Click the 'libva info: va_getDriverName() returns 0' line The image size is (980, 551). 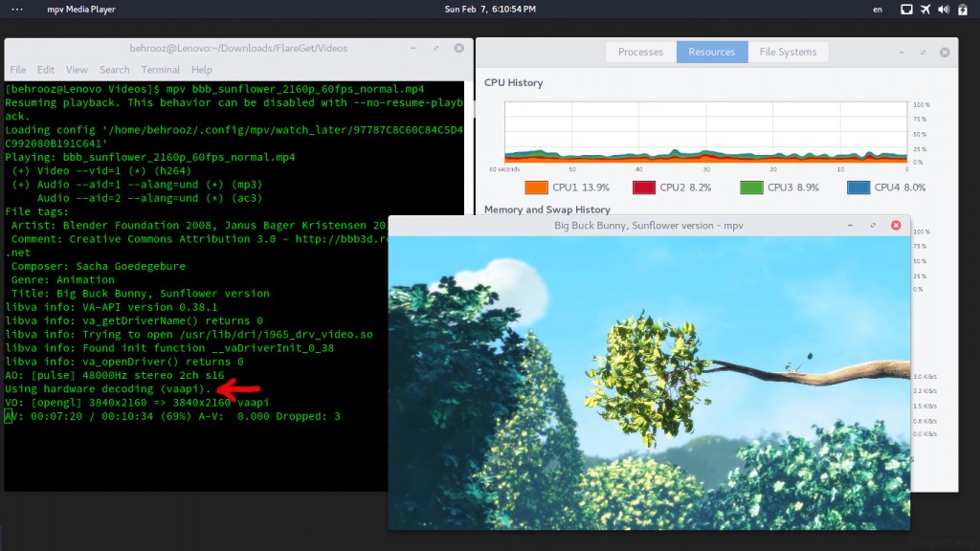point(134,321)
